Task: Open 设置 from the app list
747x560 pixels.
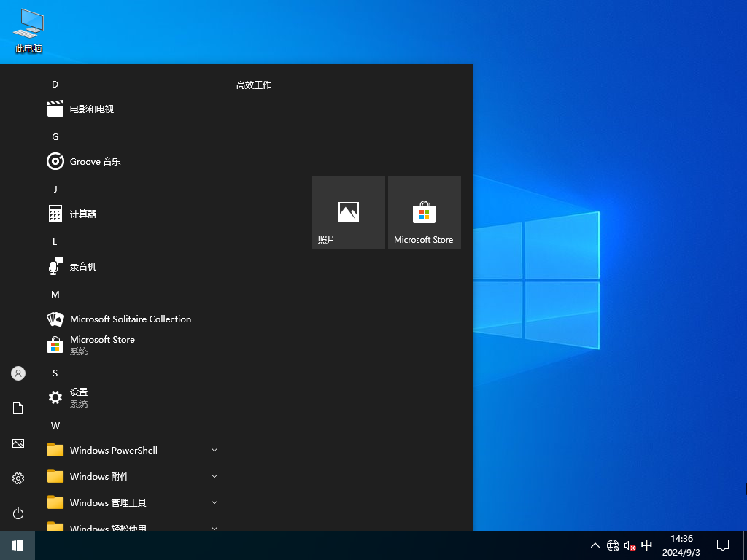Action: tap(79, 397)
